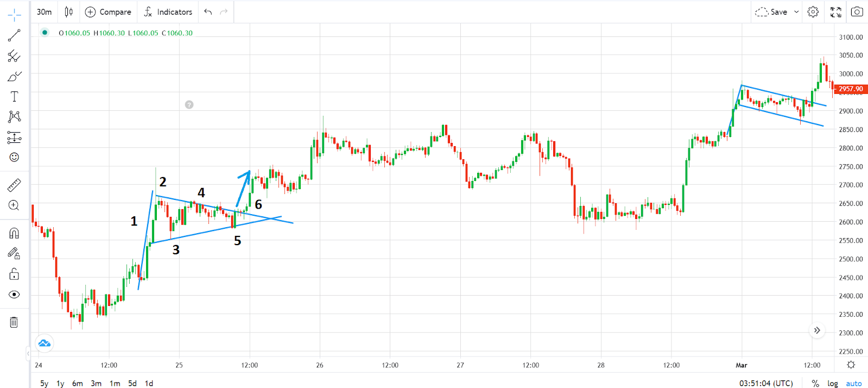The height and width of the screenshot is (388, 868).
Task: Switch to the 1y date range
Action: (60, 384)
